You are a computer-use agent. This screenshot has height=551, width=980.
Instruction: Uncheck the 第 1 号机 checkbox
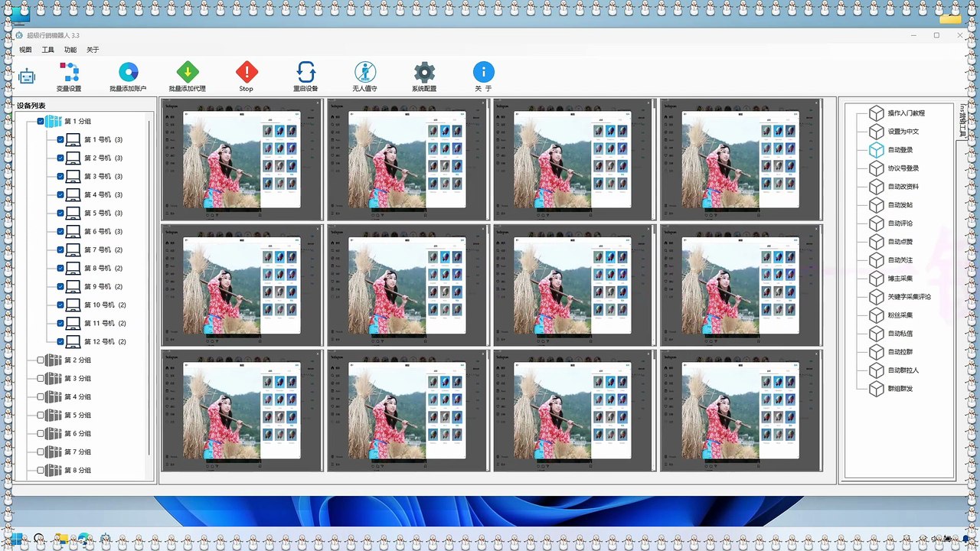click(x=60, y=140)
